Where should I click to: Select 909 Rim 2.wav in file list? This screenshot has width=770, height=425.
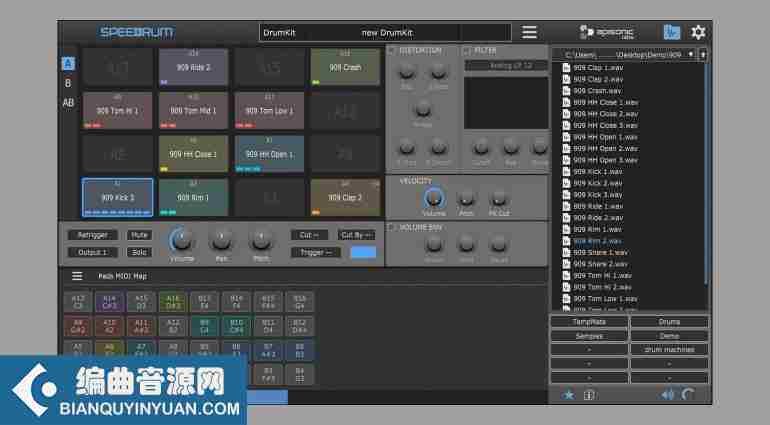pyautogui.click(x=597, y=241)
